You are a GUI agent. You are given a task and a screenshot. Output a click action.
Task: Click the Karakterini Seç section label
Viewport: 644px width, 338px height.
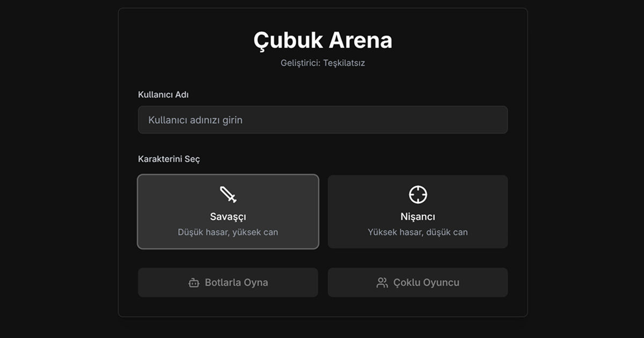[169, 159]
